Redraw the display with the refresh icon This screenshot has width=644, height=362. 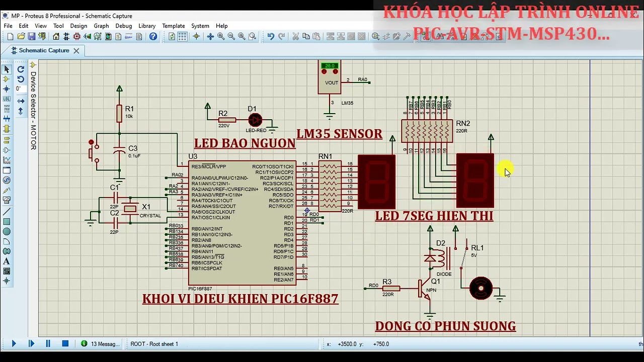172,36
